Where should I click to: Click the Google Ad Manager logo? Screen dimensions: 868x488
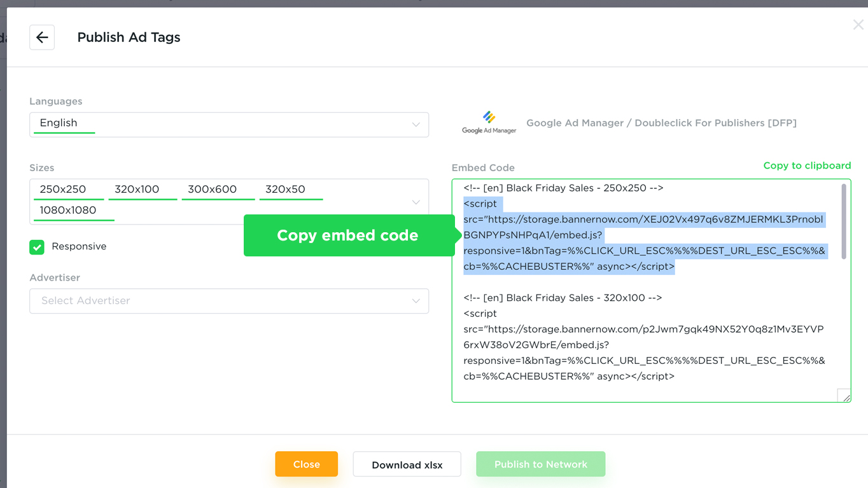(489, 122)
